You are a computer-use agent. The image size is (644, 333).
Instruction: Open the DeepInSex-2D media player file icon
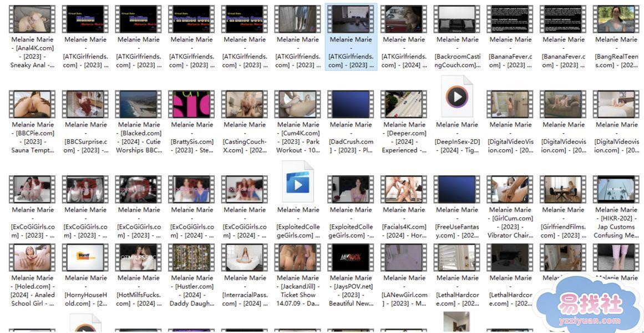pyautogui.click(x=457, y=97)
